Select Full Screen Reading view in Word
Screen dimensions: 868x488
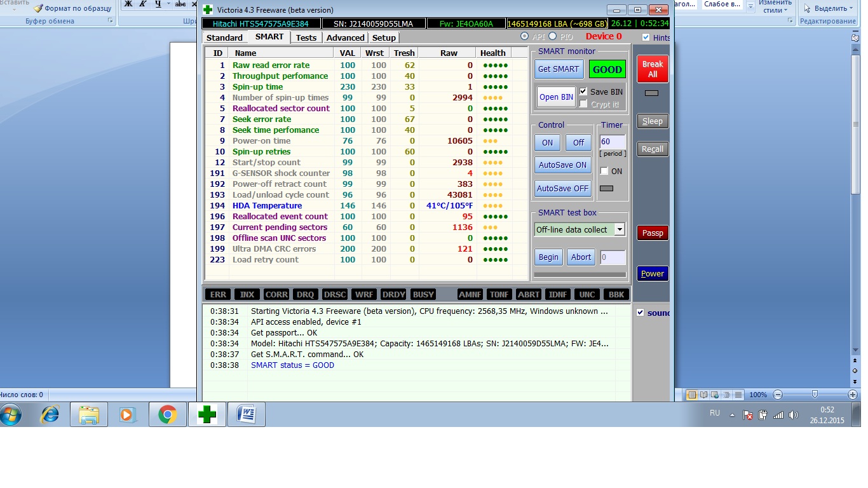click(x=703, y=395)
